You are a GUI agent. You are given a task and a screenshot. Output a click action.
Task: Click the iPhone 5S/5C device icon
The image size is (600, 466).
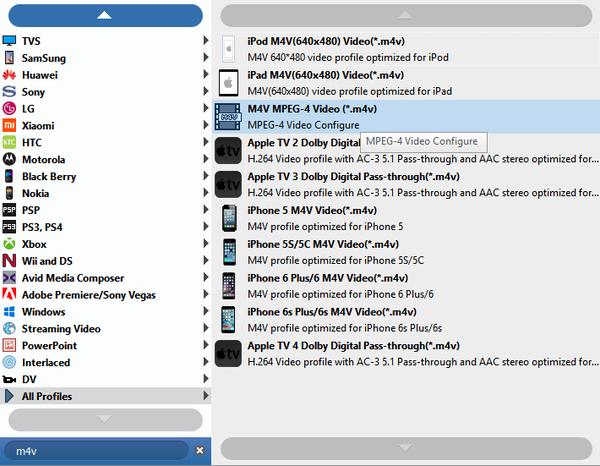click(x=229, y=252)
